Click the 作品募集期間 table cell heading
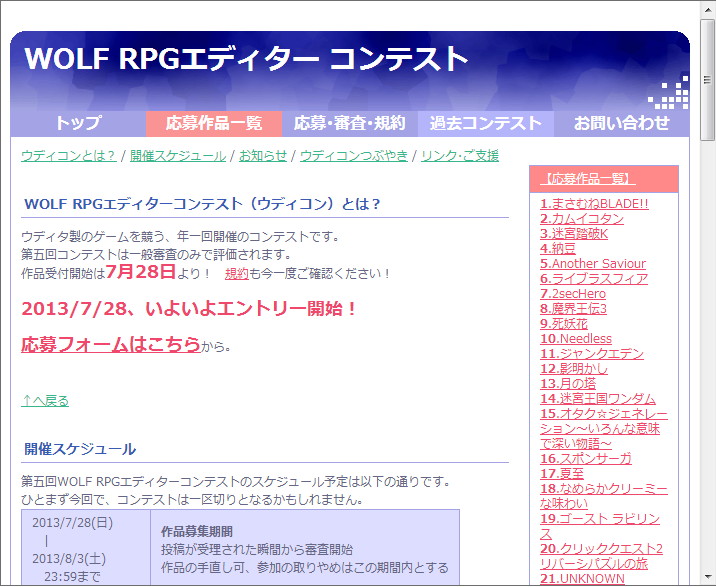Screen dimensions: 716x587 click(197, 532)
